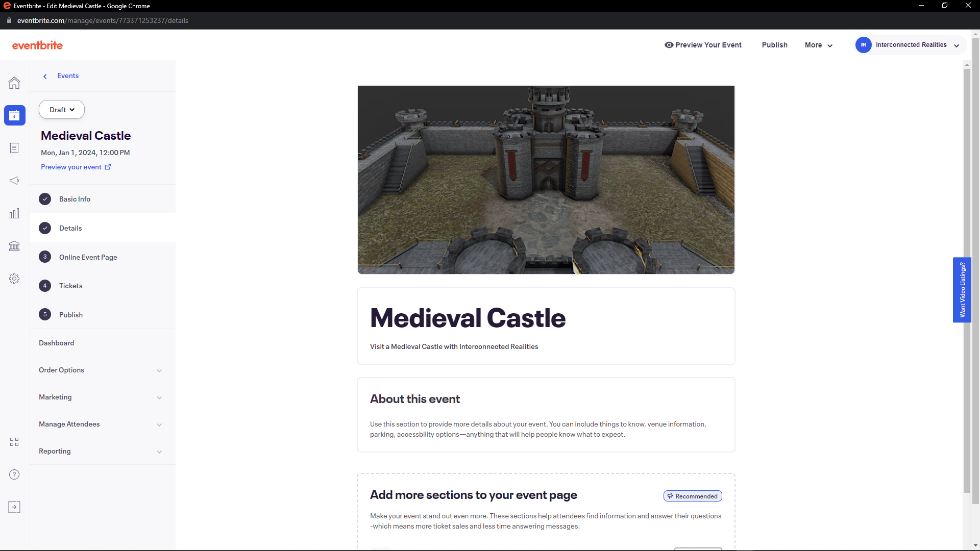The height and width of the screenshot is (551, 980).
Task: Click the castle event image thumbnail
Action: point(546,180)
